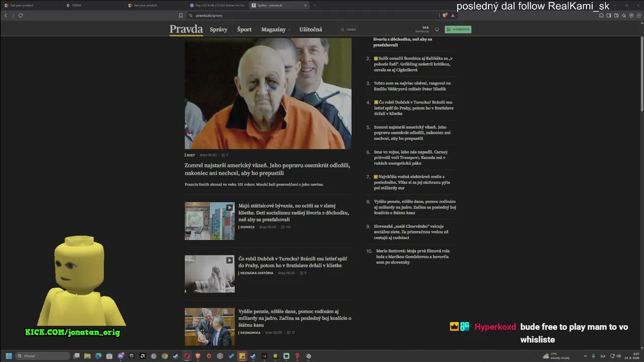644x362 pixels.
Task: Open ranked item 7 about the vodná elektráreň
Action: 412,182
